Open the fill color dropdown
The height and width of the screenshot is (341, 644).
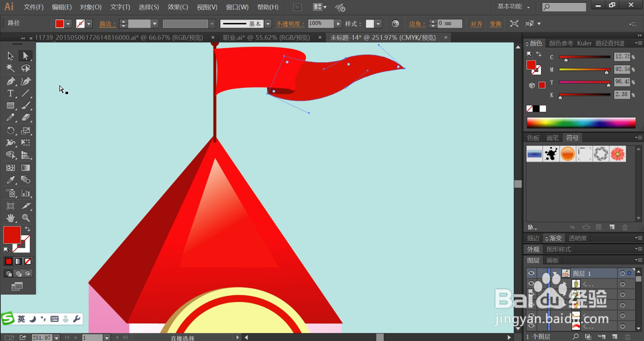68,24
